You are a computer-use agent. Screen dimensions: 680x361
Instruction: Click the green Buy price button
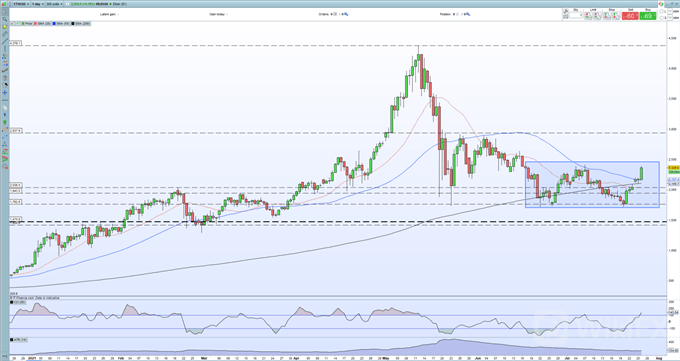pyautogui.click(x=648, y=16)
